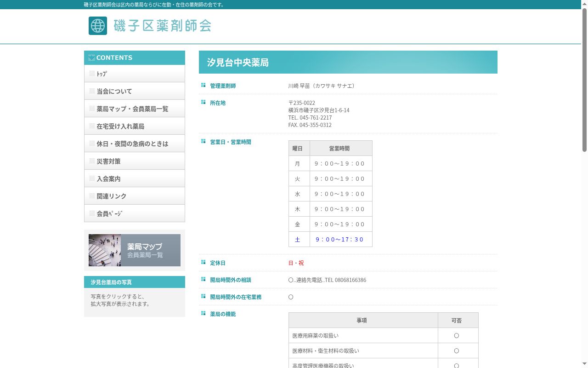Click the 営業時間 table header cell
This screenshot has height=368, width=588.
341,148
